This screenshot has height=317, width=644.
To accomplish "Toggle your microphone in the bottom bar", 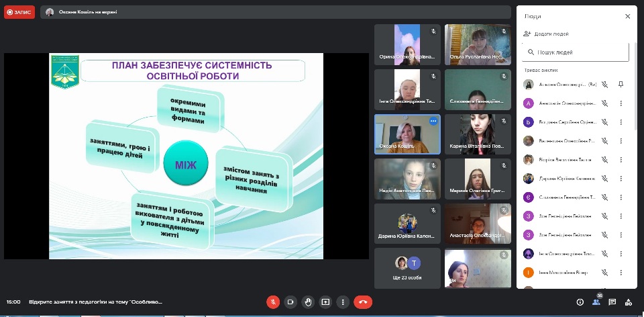I will (273, 302).
